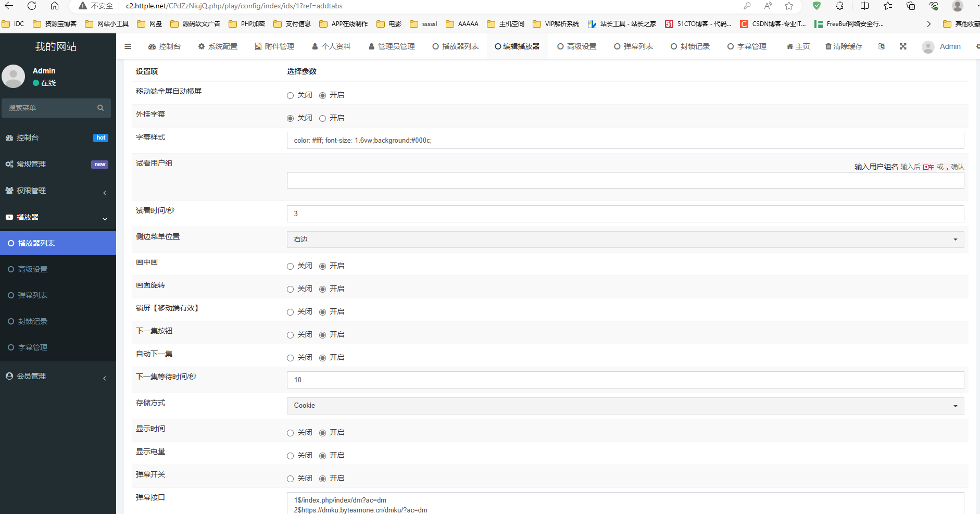Open the CSDN博客 bookmark

click(x=773, y=24)
